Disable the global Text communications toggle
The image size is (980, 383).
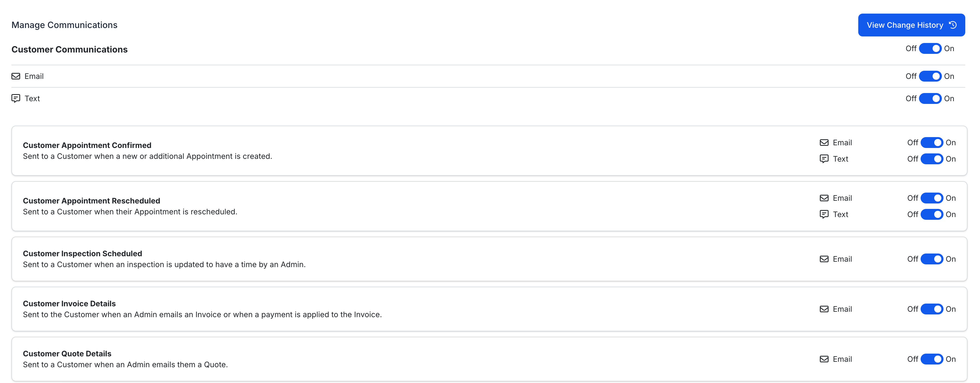930,99
